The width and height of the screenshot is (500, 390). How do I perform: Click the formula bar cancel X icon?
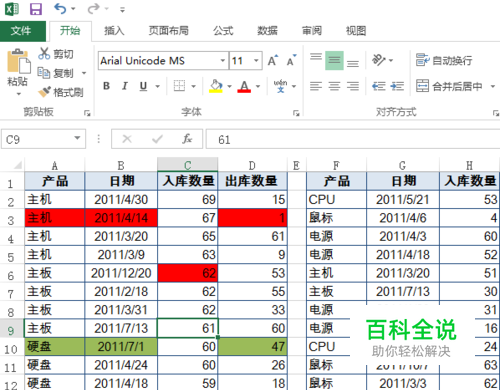click(127, 139)
